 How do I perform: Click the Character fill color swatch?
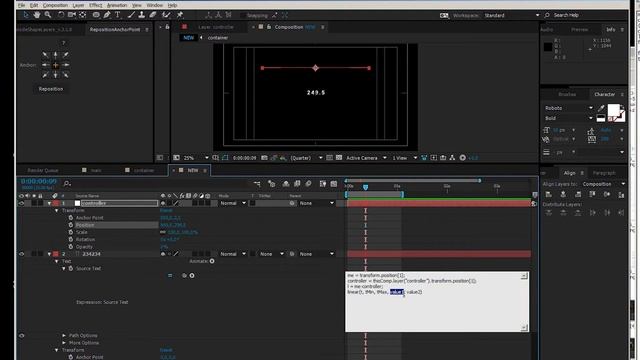[613, 110]
